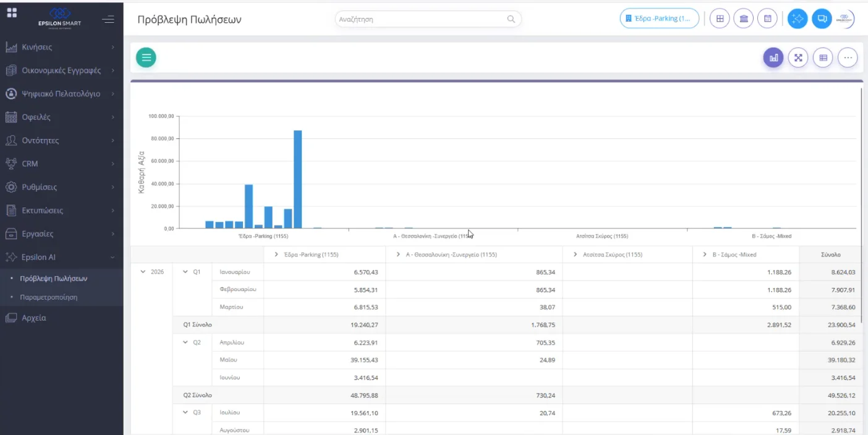This screenshot has height=435, width=868.
Task: Click the bank building icon in header
Action: (743, 19)
